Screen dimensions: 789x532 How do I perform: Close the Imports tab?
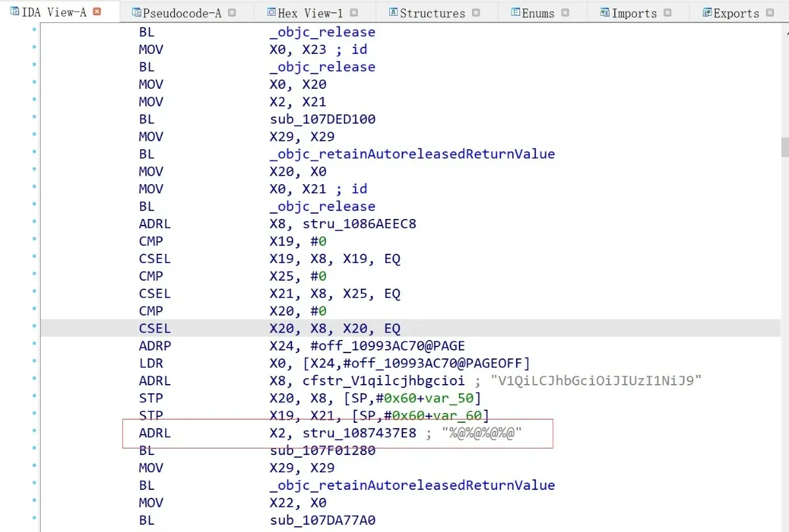667,12
